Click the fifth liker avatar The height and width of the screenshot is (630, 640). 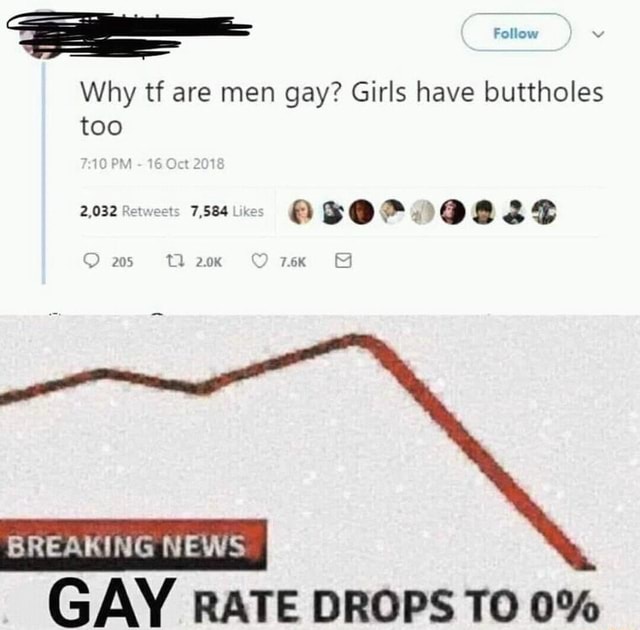(422, 212)
